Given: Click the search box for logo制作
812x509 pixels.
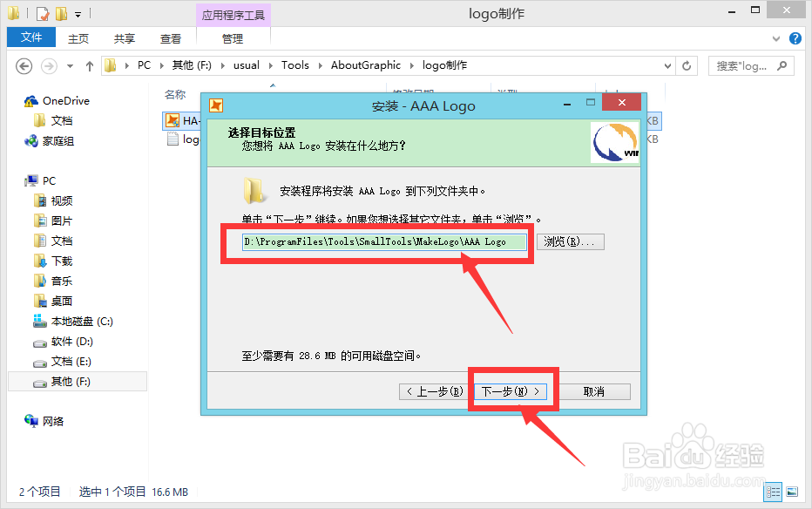Looking at the screenshot, I should tap(751, 65).
